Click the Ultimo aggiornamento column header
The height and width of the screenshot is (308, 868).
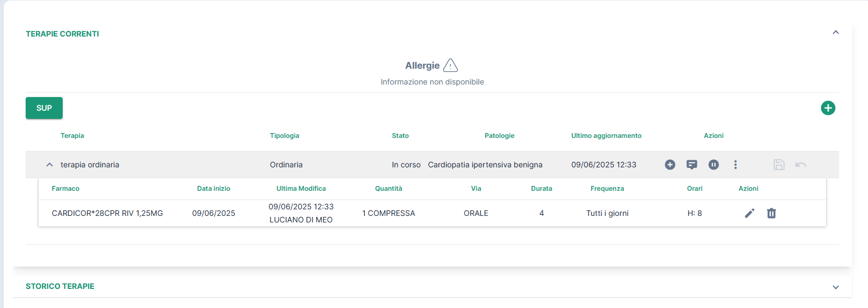[x=606, y=136]
